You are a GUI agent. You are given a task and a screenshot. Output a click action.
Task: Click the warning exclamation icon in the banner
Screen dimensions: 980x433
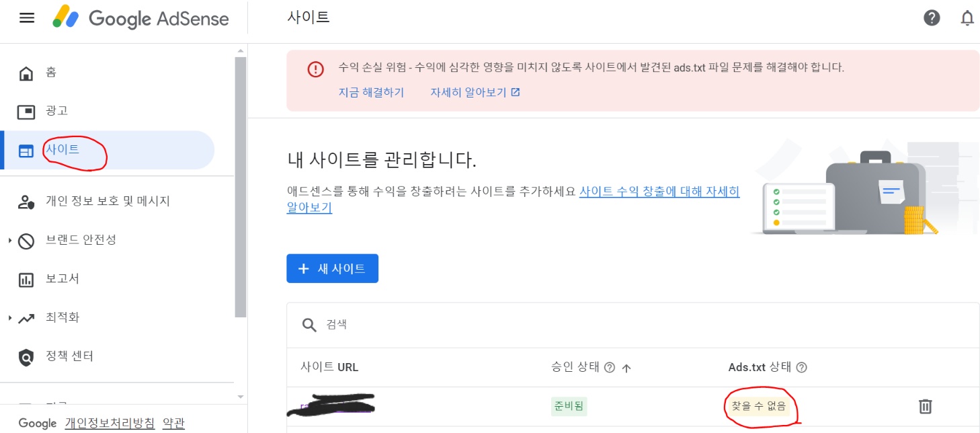click(x=315, y=69)
